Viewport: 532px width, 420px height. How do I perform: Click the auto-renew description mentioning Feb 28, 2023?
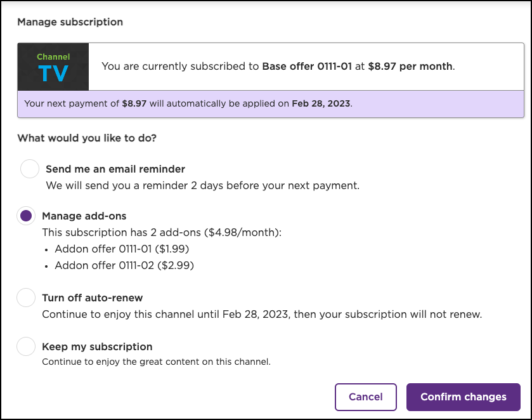261,314
